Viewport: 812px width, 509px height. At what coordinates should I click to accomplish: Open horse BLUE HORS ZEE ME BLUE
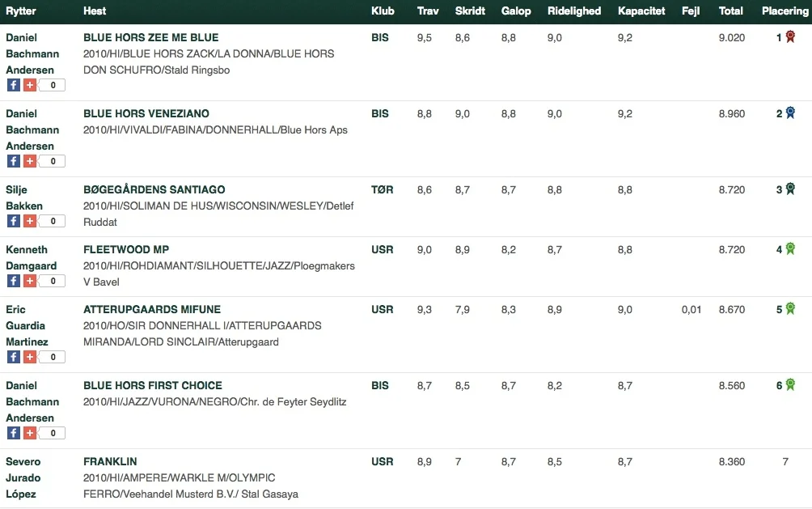pos(151,38)
